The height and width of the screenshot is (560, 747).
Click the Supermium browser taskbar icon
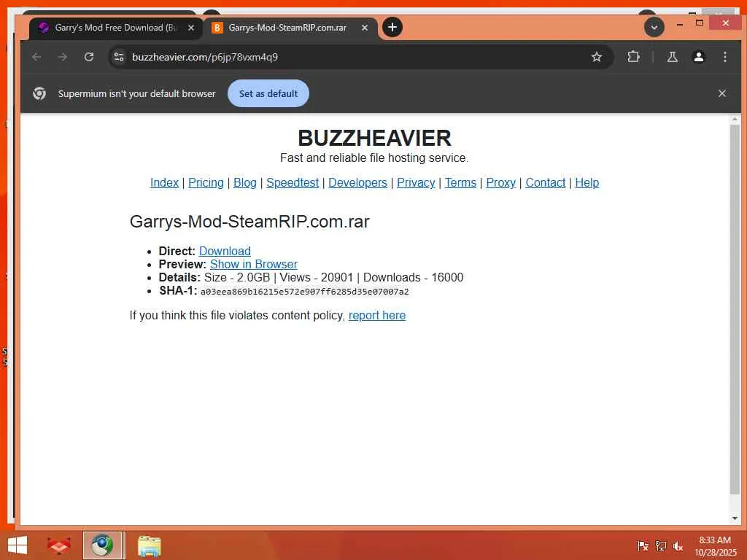coord(103,545)
